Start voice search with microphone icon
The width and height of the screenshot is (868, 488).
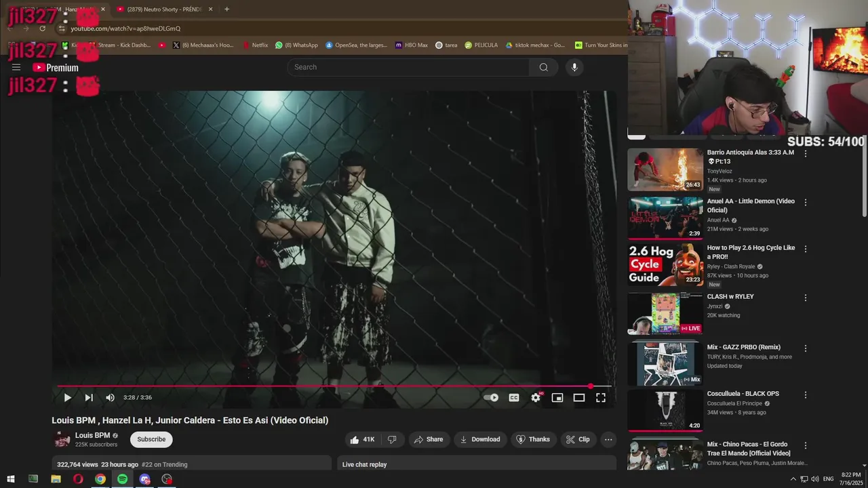[574, 67]
